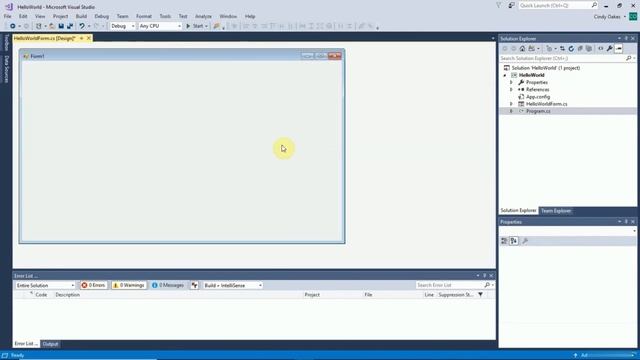Open the Debug configuration dropdown
The image size is (640, 360).
tap(122, 26)
